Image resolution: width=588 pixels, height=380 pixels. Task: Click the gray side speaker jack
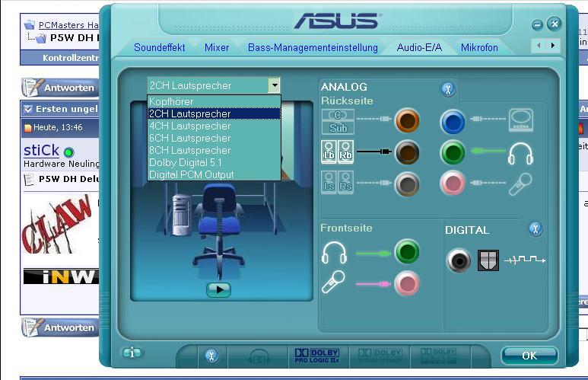(407, 184)
